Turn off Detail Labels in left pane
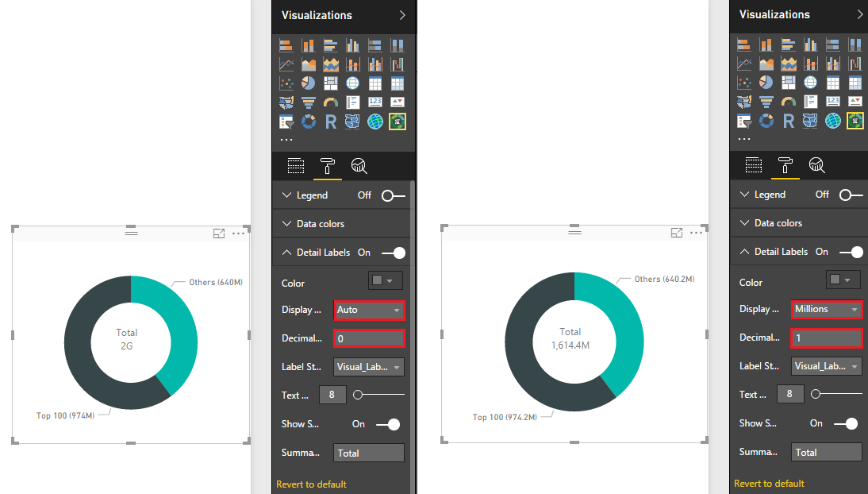This screenshot has width=868, height=494. [394, 253]
